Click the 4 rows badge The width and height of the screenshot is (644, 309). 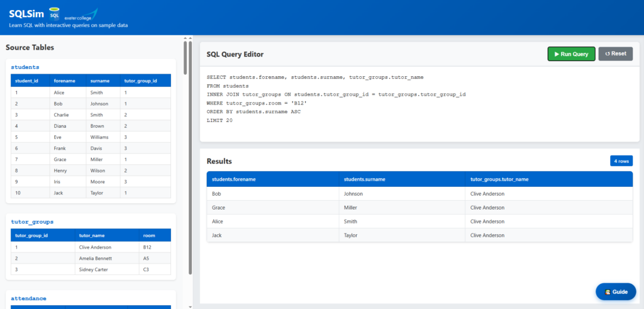[x=621, y=161]
